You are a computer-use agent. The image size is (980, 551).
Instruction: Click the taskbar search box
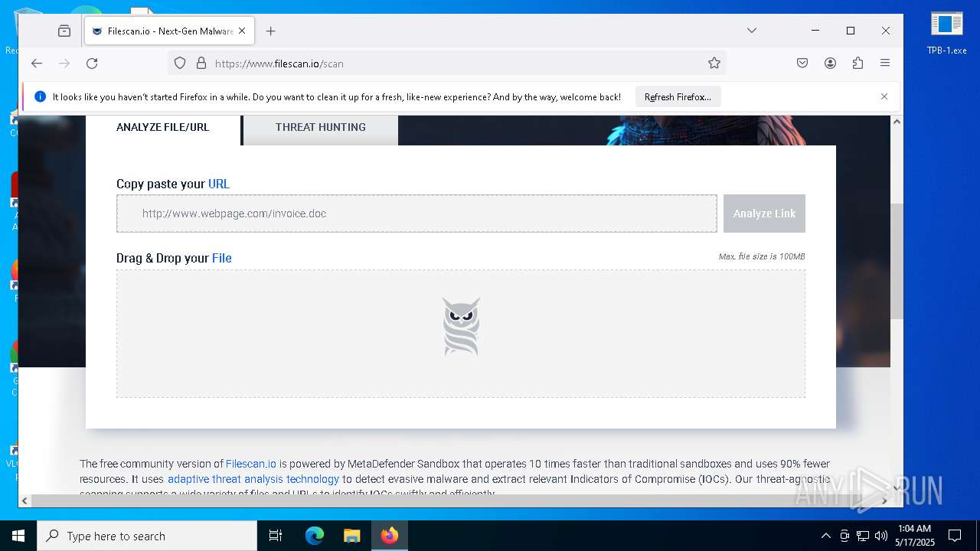click(x=147, y=536)
